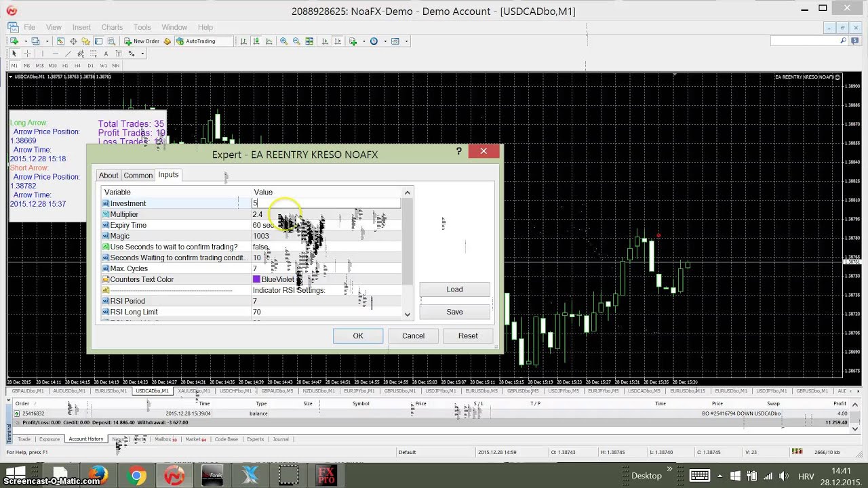Expand the Profiles dropdown arrow
Screen dimensions: 868x488
tap(47, 41)
